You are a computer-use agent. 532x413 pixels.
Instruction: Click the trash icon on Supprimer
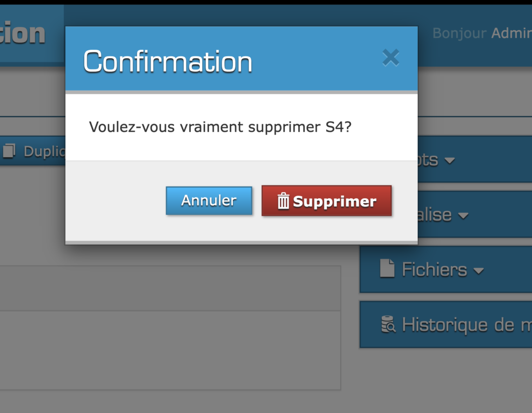click(283, 201)
